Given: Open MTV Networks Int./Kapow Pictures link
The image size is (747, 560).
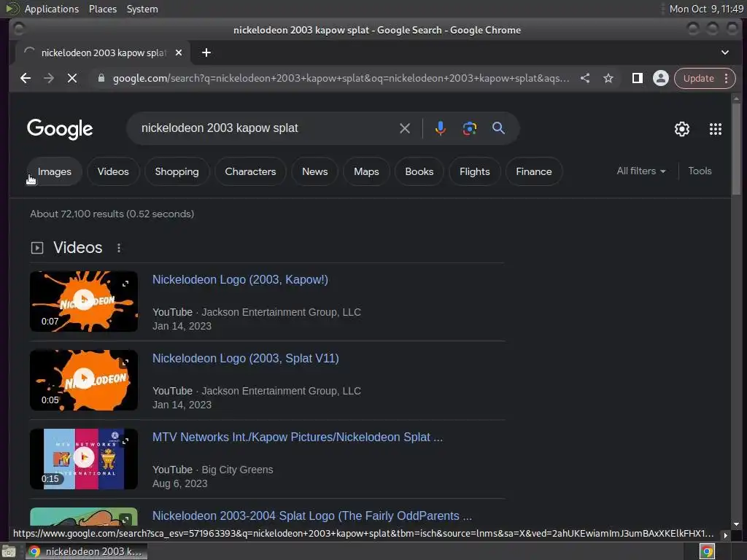Looking at the screenshot, I should [298, 437].
